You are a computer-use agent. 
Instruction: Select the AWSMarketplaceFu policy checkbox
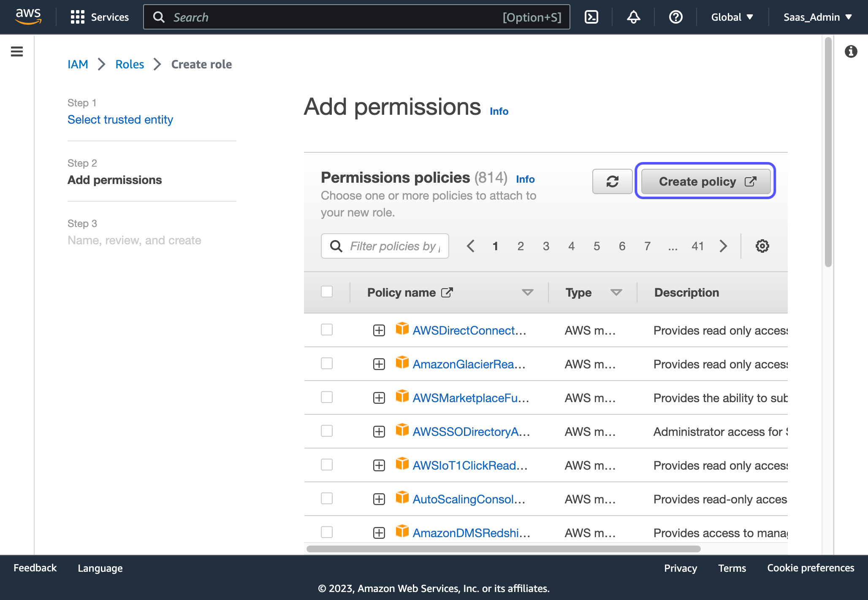pos(327,397)
